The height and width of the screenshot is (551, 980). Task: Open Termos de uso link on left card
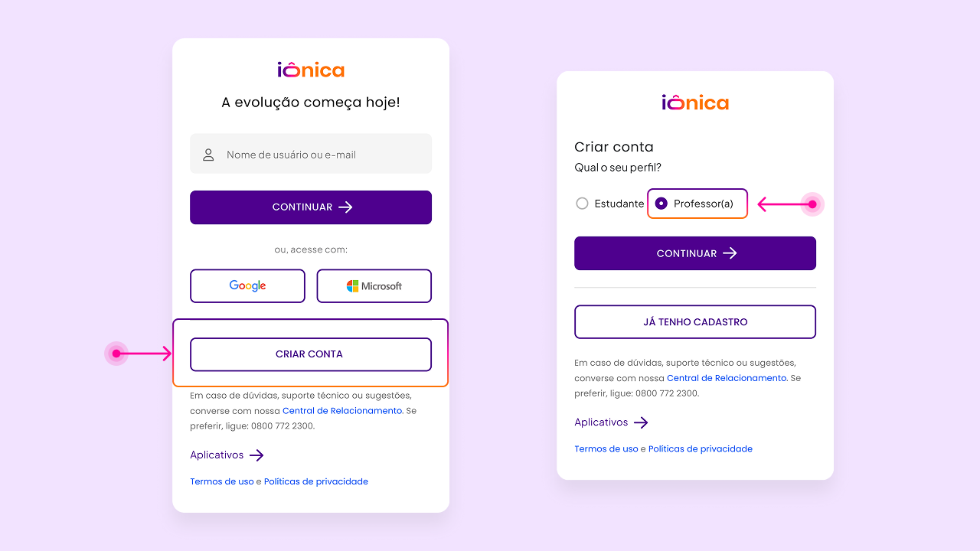pos(222,481)
